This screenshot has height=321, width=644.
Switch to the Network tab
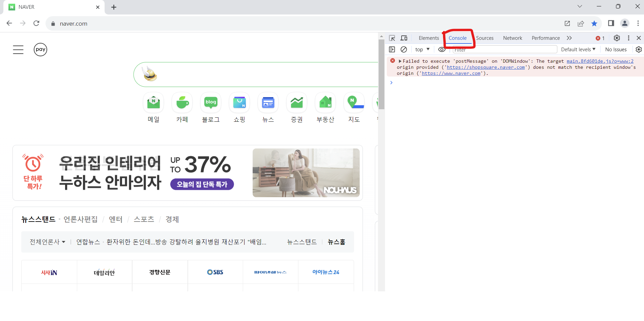coord(513,38)
